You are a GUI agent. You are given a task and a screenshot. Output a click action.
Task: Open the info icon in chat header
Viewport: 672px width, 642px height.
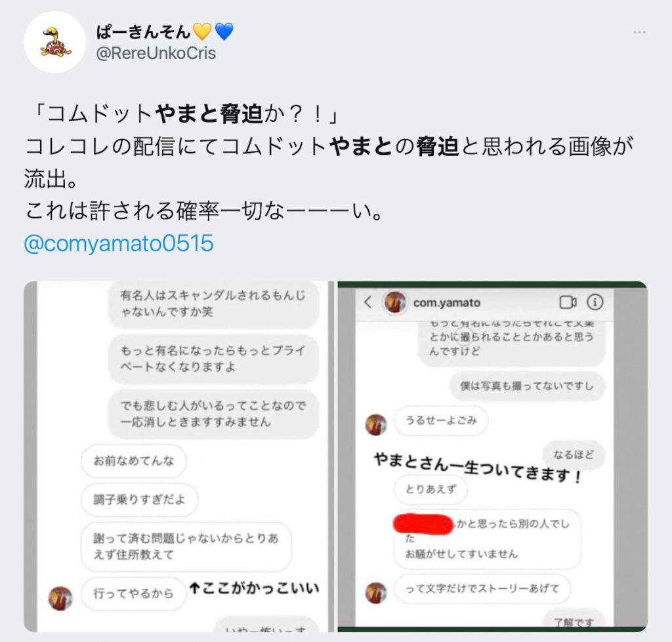(595, 302)
